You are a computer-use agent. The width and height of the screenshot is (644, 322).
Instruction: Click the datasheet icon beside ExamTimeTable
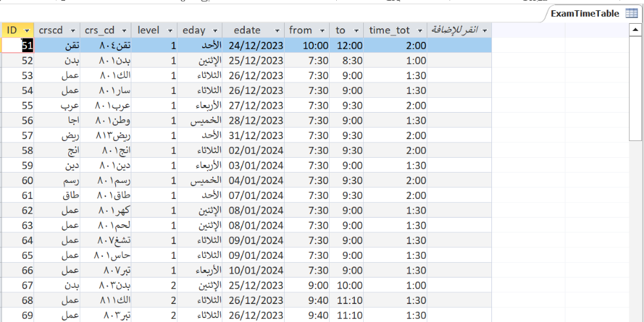click(631, 14)
